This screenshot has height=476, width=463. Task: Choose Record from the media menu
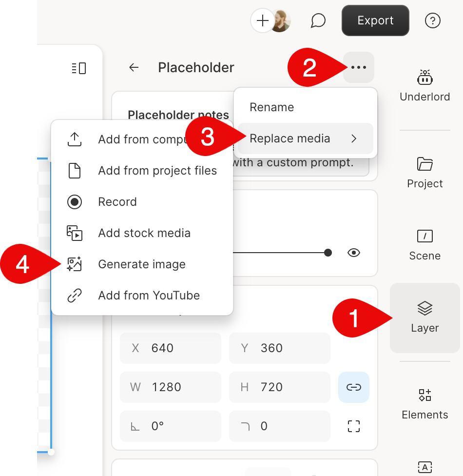[142, 202]
